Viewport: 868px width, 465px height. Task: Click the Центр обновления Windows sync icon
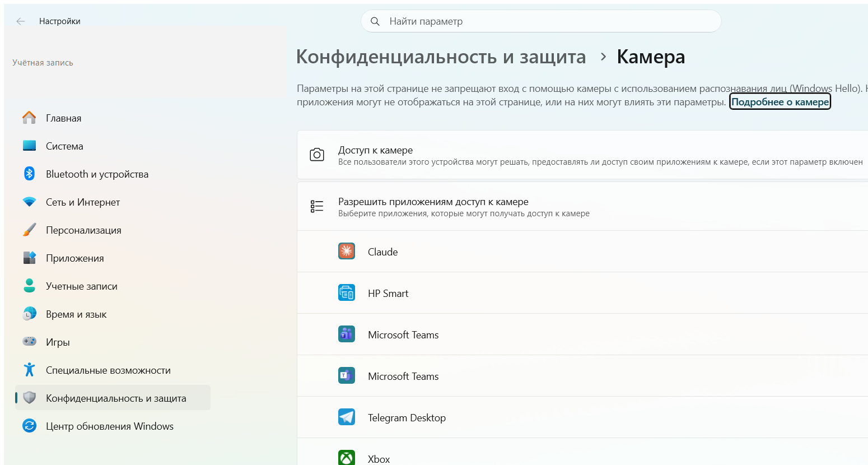click(29, 426)
